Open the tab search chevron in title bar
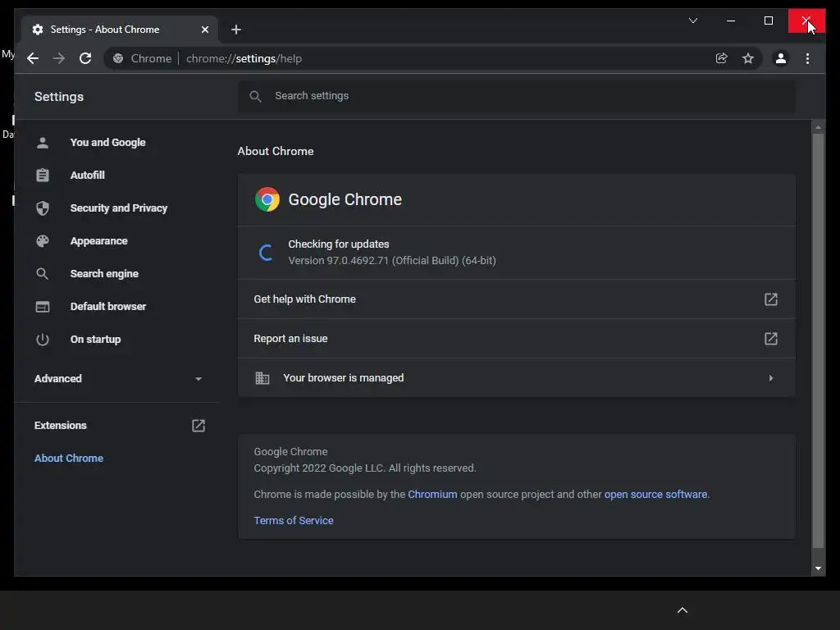The image size is (840, 630). tap(692, 21)
